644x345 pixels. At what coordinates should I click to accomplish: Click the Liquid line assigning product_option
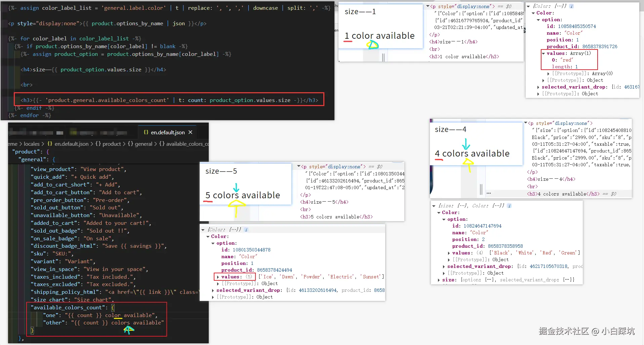(x=126, y=54)
